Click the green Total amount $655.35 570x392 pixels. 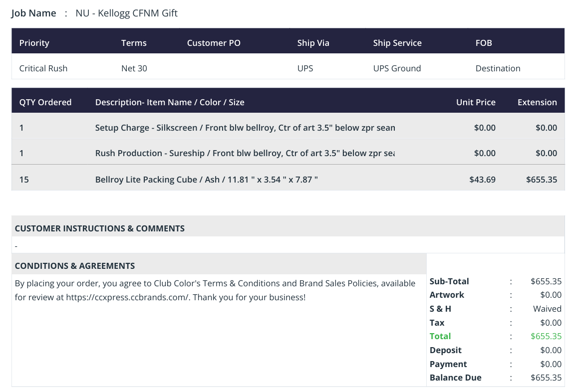click(546, 336)
